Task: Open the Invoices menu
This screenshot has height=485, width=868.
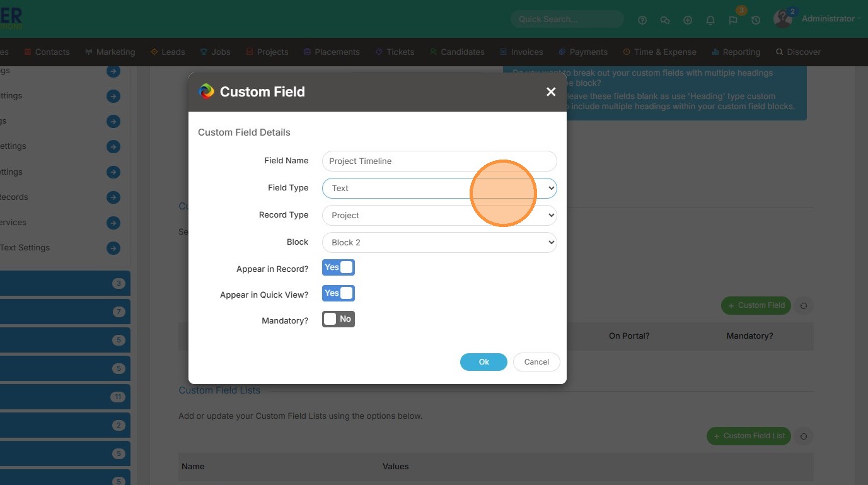Action: pyautogui.click(x=521, y=52)
